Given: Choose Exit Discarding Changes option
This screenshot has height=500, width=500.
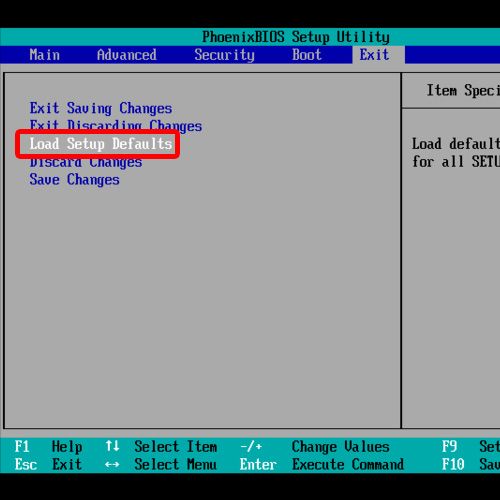Looking at the screenshot, I should [116, 126].
